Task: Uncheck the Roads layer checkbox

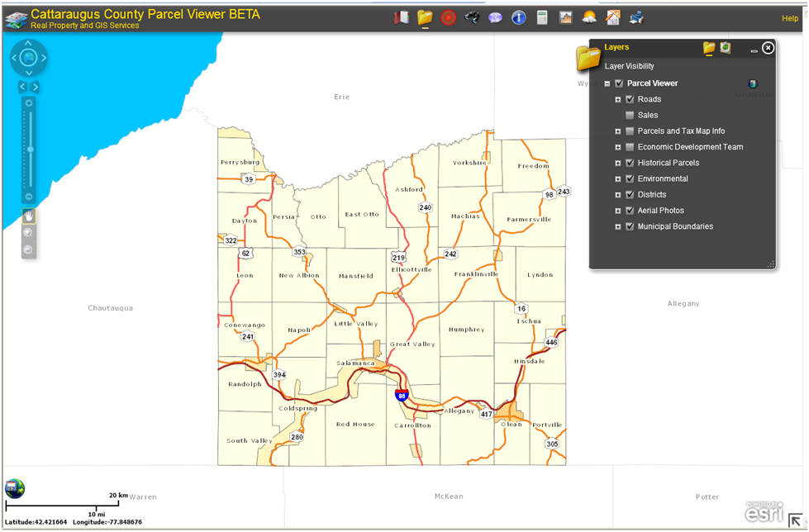Action: [x=630, y=99]
